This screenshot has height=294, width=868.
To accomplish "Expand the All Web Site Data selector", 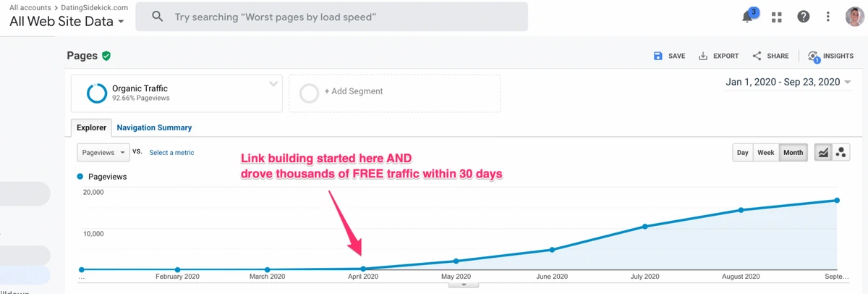I will click(x=67, y=22).
